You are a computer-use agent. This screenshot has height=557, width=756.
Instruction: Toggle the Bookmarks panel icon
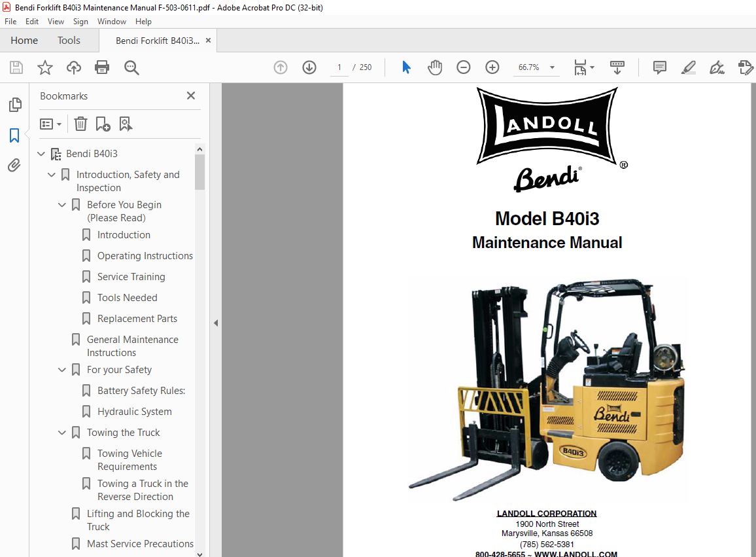pyautogui.click(x=14, y=135)
